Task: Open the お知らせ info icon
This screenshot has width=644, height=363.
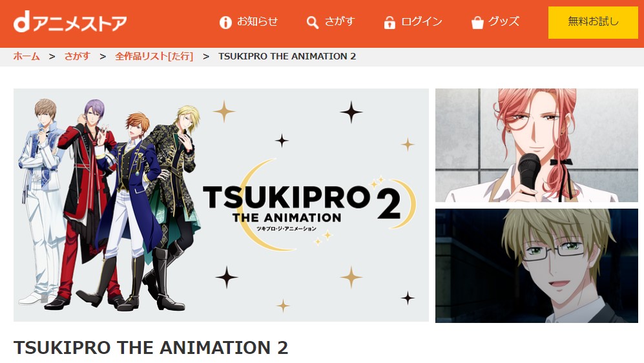Action: coord(225,22)
